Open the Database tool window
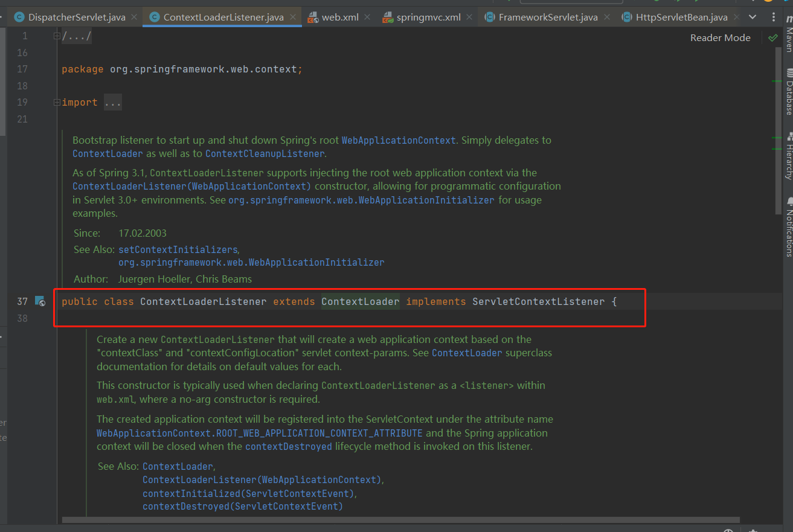793x532 pixels. click(789, 92)
